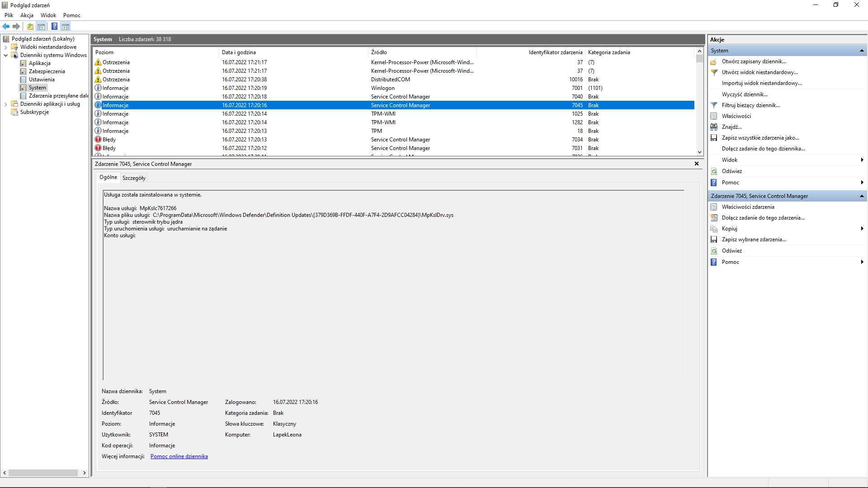Click info icon of the Winlogon event row
The width and height of the screenshot is (868, 488).
click(98, 88)
